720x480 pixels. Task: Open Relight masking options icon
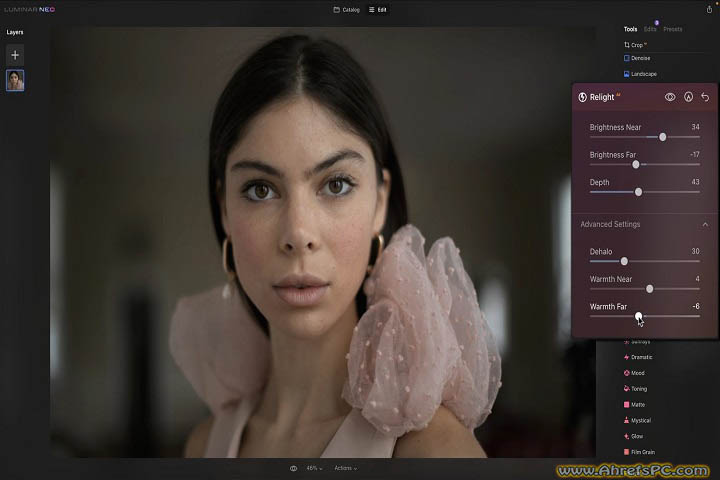pos(688,97)
